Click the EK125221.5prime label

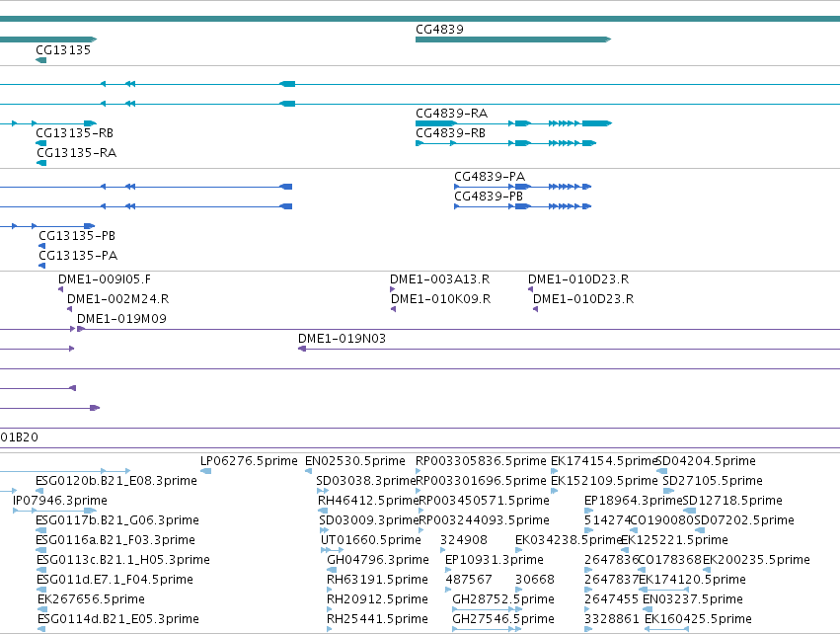[x=674, y=541]
